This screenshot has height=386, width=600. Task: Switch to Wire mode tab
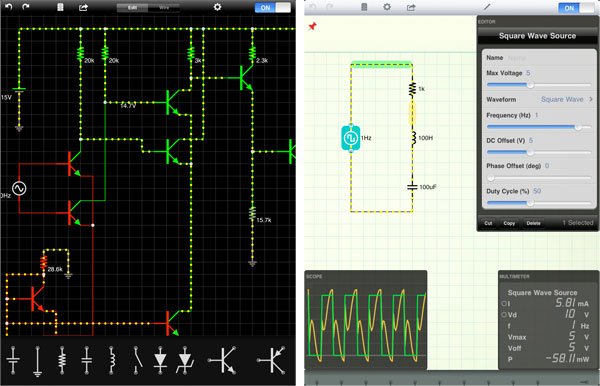tap(164, 8)
